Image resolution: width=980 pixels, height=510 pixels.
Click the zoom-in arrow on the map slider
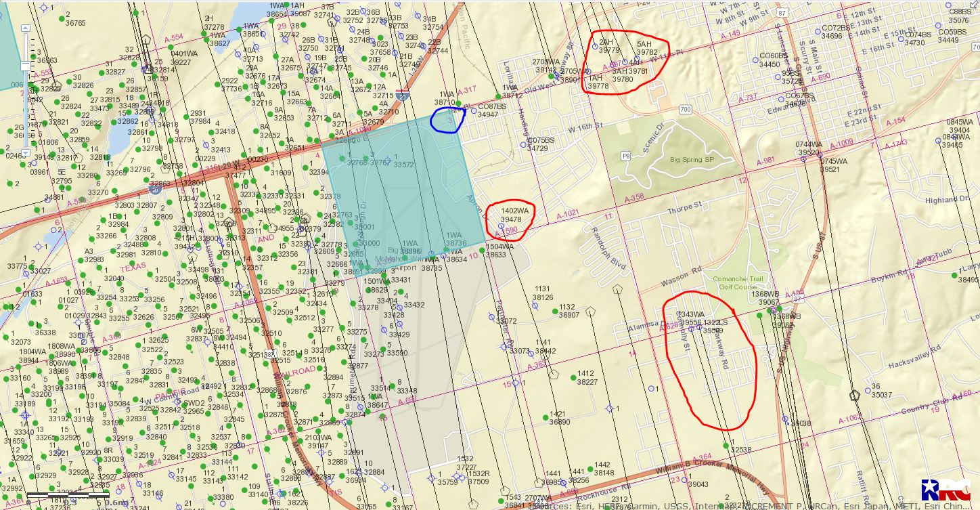pyautogui.click(x=25, y=27)
